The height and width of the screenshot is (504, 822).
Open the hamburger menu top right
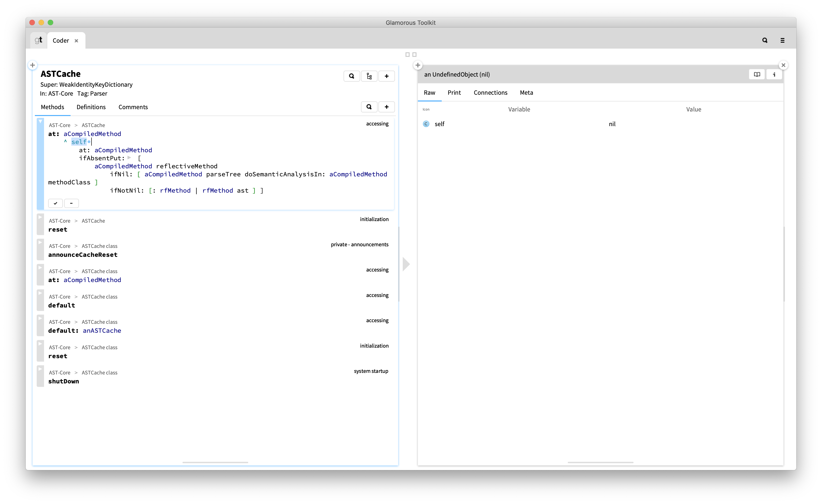click(x=782, y=40)
